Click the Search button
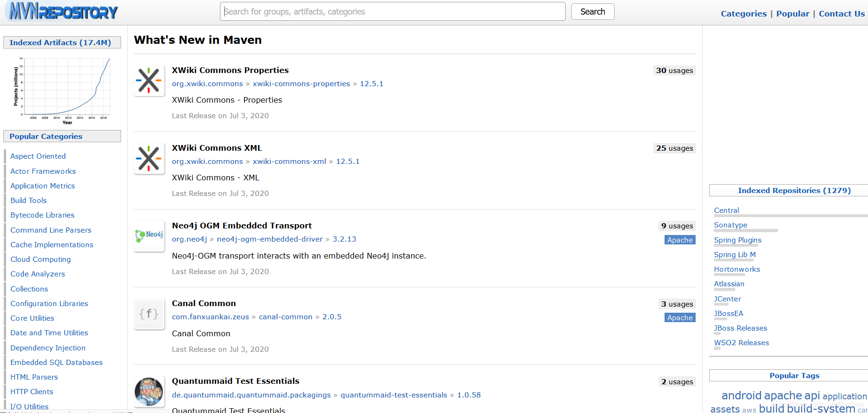 click(x=592, y=11)
